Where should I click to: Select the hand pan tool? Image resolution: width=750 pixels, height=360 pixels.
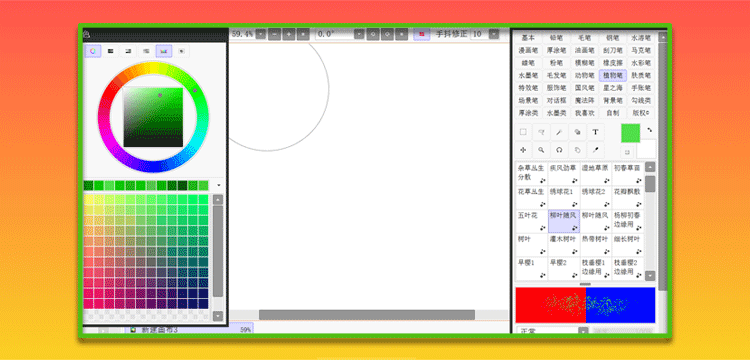click(x=577, y=150)
